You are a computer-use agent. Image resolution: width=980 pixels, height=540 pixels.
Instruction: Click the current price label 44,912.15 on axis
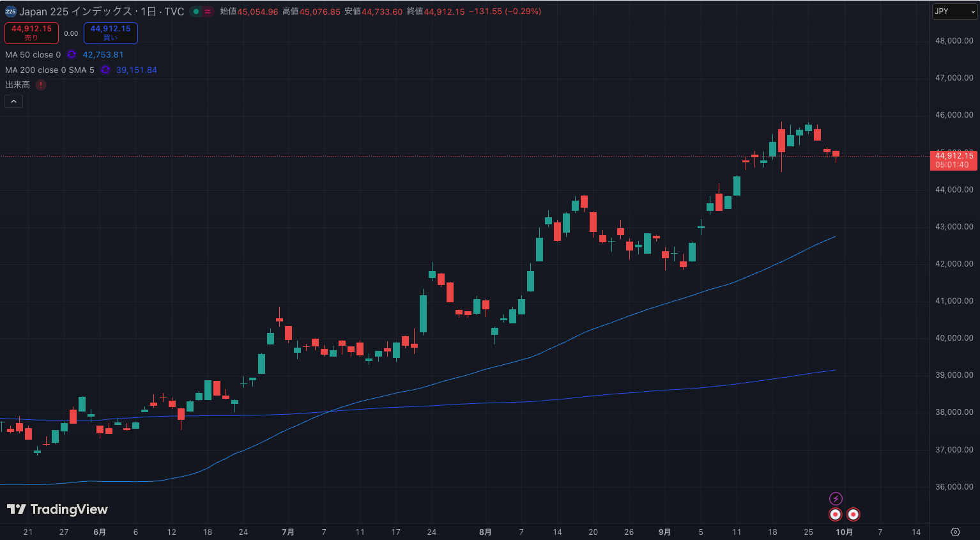coord(954,160)
